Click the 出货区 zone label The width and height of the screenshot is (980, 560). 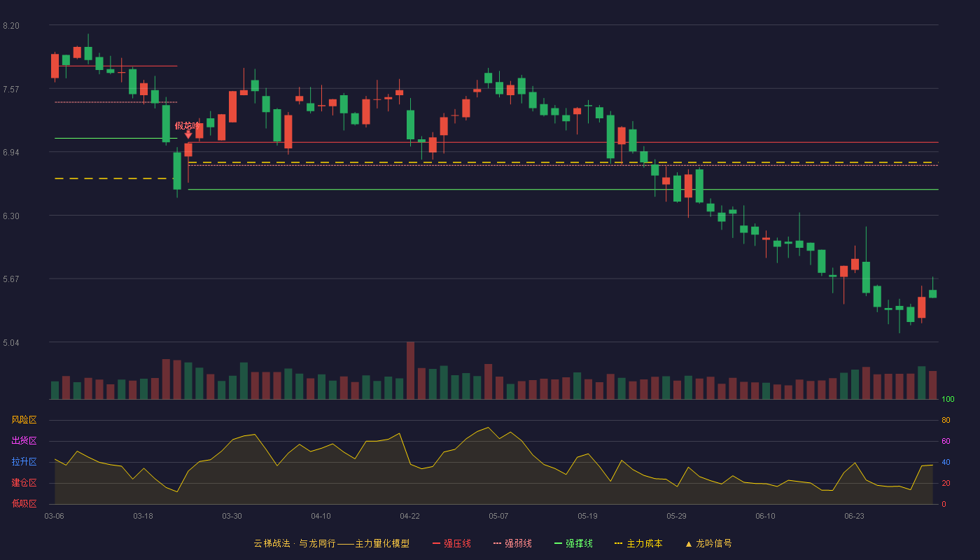coord(24,441)
